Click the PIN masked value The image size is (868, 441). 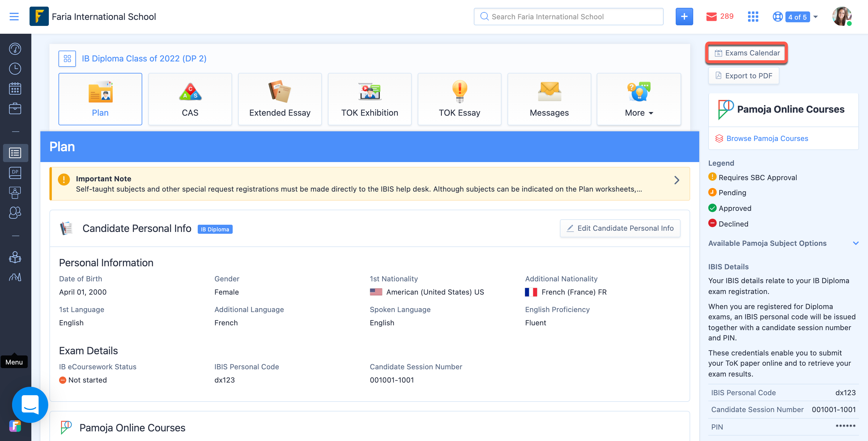(845, 427)
